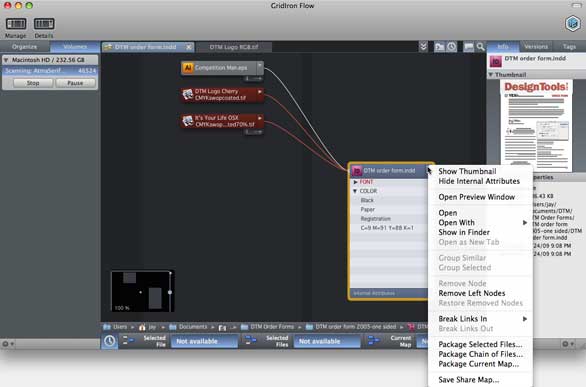
Task: Click the DesignTools document thumbnail preview
Action: (x=536, y=125)
